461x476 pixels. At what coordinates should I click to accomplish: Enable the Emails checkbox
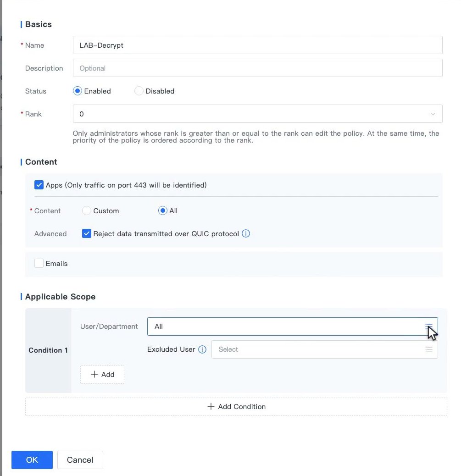(x=39, y=263)
